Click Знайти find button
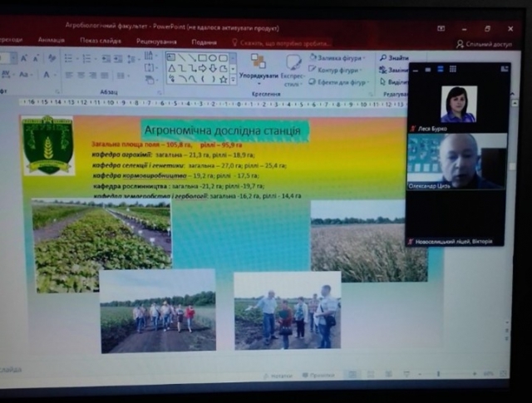This screenshot has height=403, width=532. coord(394,58)
